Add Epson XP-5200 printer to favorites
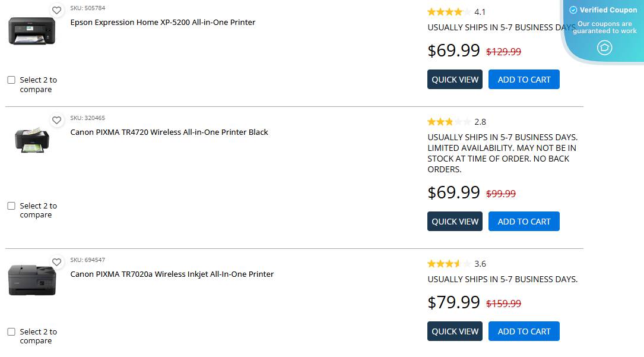This screenshot has height=357, width=644. click(x=57, y=10)
